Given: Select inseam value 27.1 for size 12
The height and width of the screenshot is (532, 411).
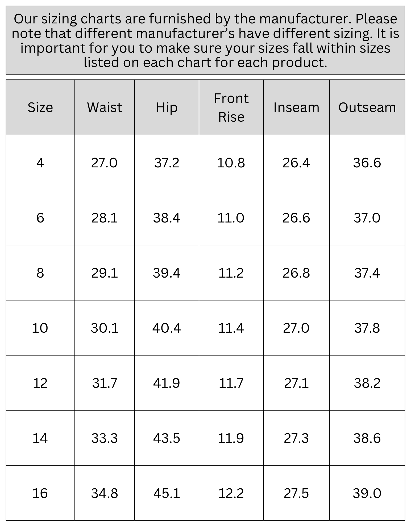Looking at the screenshot, I should coord(296,383).
